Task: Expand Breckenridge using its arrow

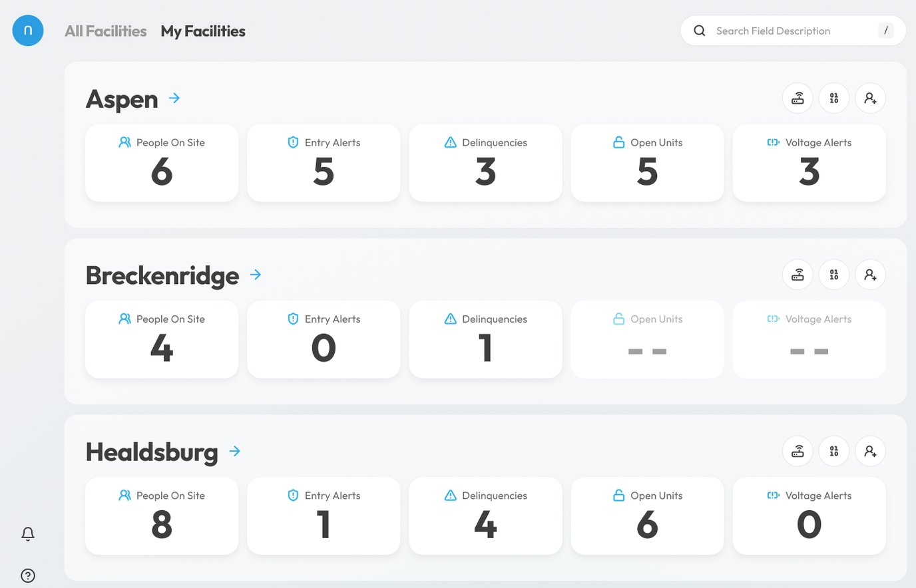Action: [255, 274]
